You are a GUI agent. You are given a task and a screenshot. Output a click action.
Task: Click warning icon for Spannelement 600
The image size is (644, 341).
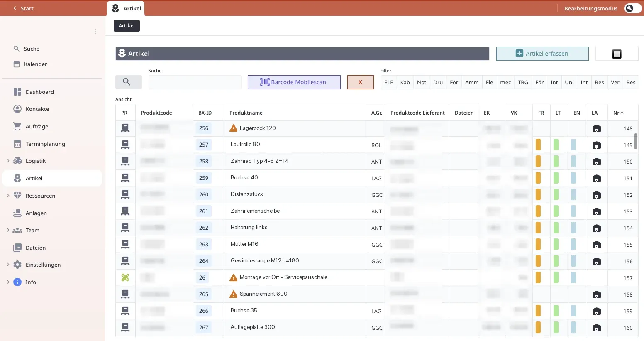pyautogui.click(x=234, y=294)
